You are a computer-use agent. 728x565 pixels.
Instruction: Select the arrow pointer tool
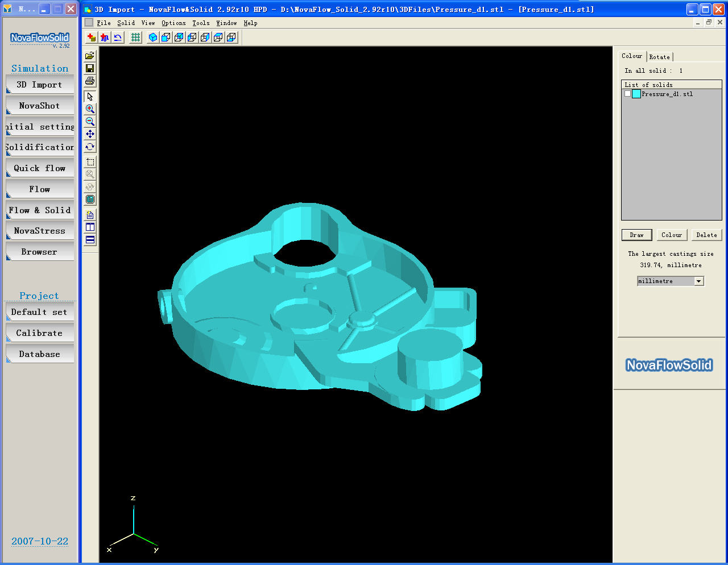click(x=90, y=97)
